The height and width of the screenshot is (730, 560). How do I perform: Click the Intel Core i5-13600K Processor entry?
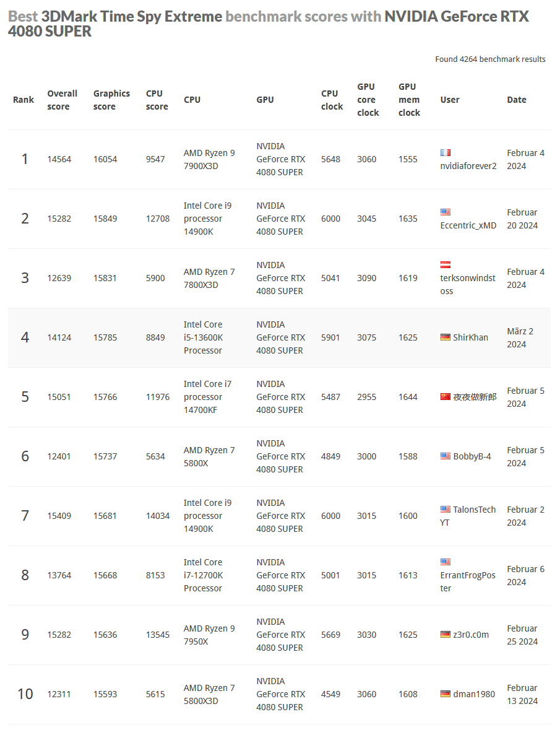pyautogui.click(x=203, y=337)
